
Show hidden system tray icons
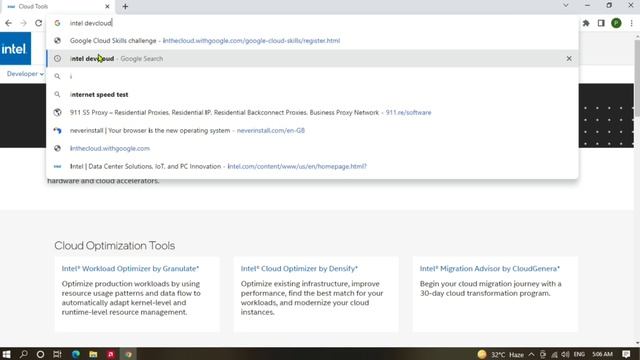(x=531, y=354)
